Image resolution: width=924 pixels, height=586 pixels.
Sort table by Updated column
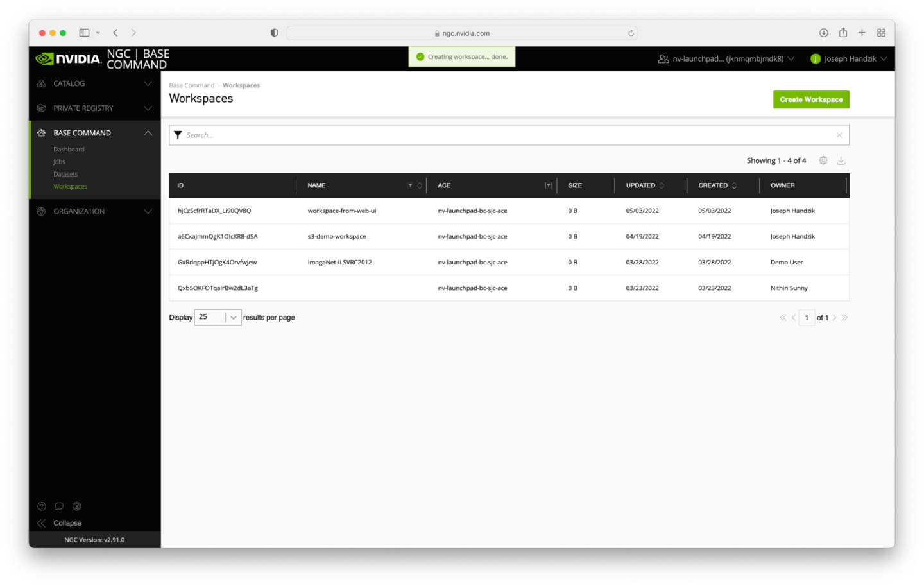(662, 185)
